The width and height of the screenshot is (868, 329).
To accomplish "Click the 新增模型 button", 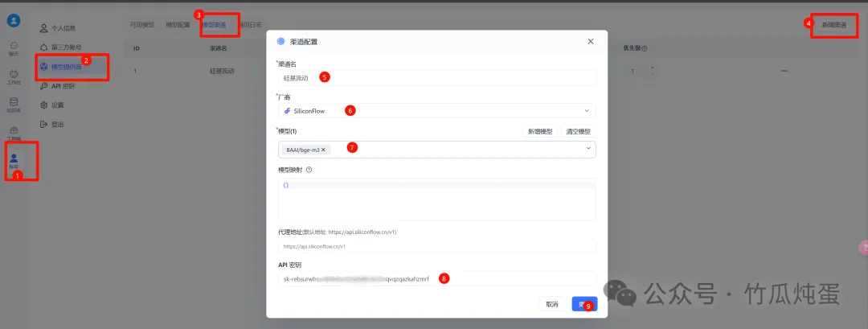I will click(x=540, y=132).
